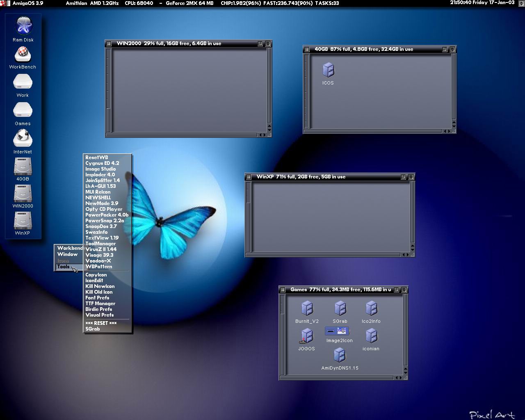Open the ICOS drawer icon

[328, 71]
